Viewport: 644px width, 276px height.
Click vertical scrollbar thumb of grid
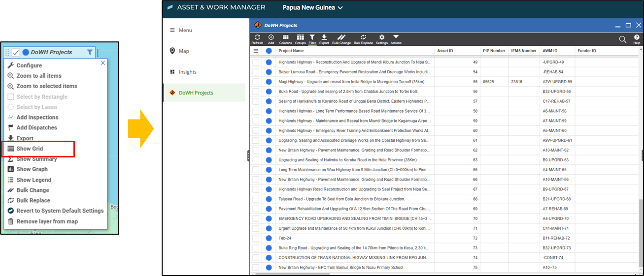point(641,234)
